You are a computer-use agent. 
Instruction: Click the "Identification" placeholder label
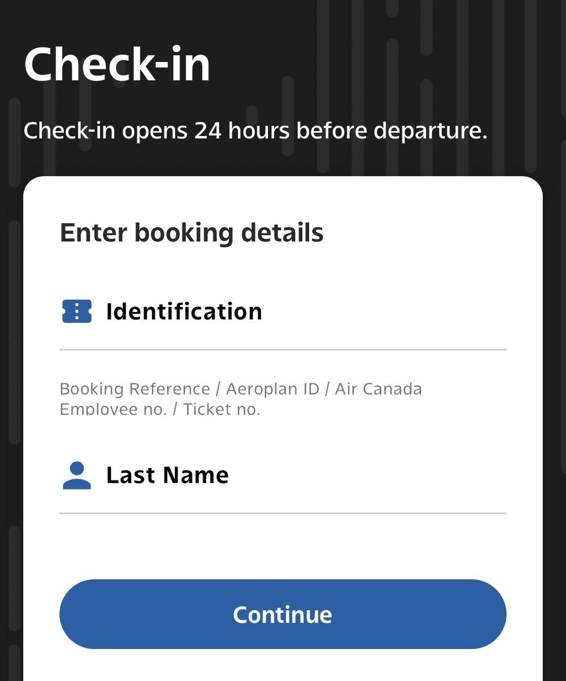184,311
